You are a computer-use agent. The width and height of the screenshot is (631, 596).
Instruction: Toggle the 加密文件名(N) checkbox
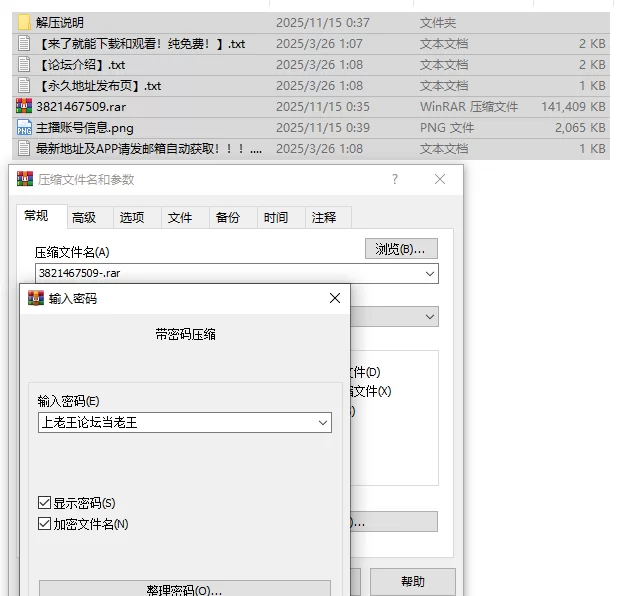44,524
